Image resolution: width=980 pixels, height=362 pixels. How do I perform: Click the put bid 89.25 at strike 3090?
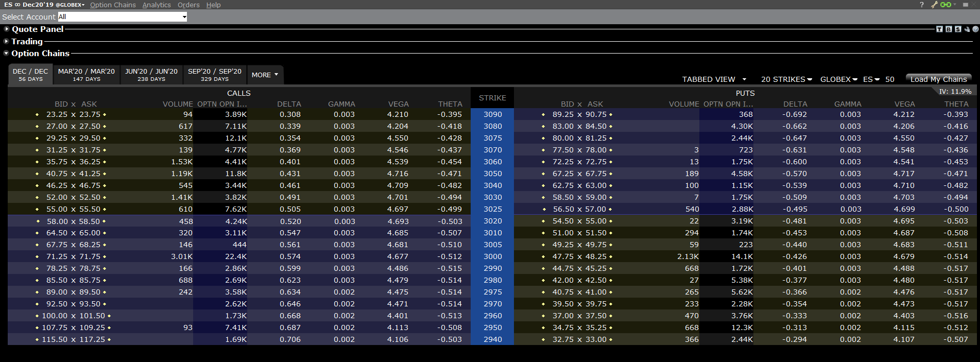point(563,114)
